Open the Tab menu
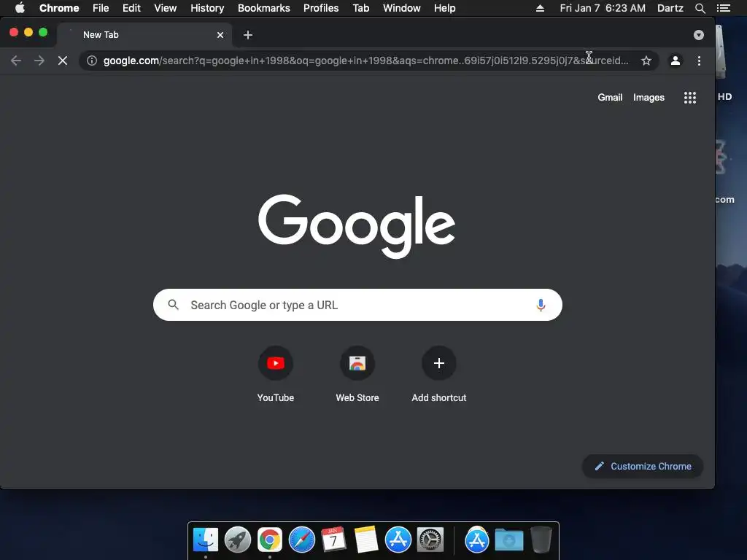 point(360,8)
